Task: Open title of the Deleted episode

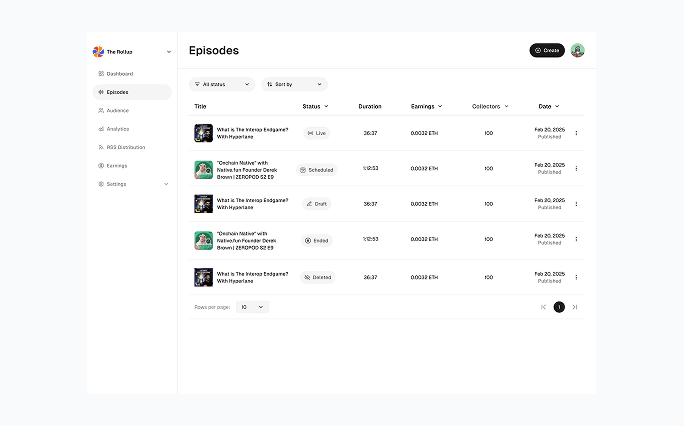Action: [x=253, y=277]
